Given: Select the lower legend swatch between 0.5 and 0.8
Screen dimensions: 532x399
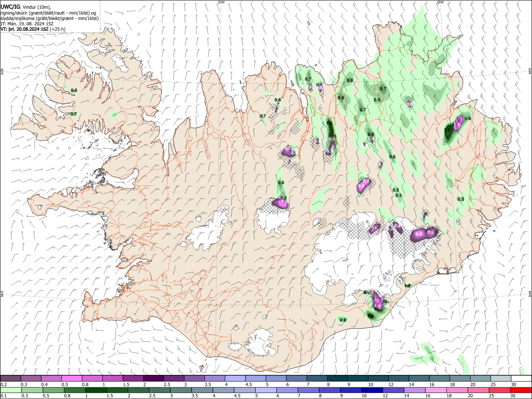Looking at the screenshot, I should [x=53, y=390].
